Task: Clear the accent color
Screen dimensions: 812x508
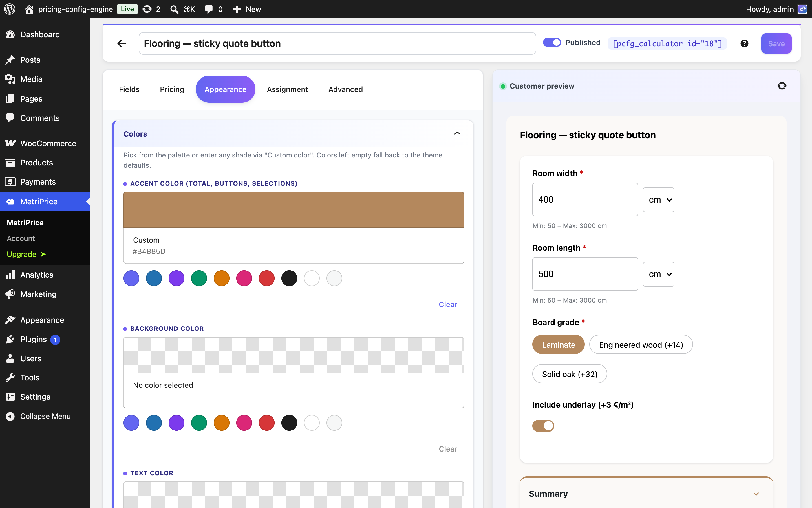Action: (448, 305)
